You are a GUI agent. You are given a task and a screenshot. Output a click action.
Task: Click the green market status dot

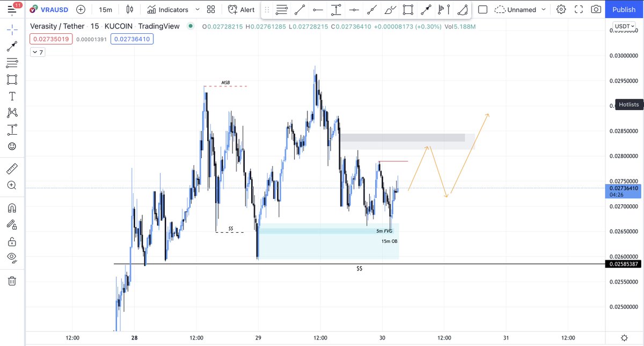(191, 26)
